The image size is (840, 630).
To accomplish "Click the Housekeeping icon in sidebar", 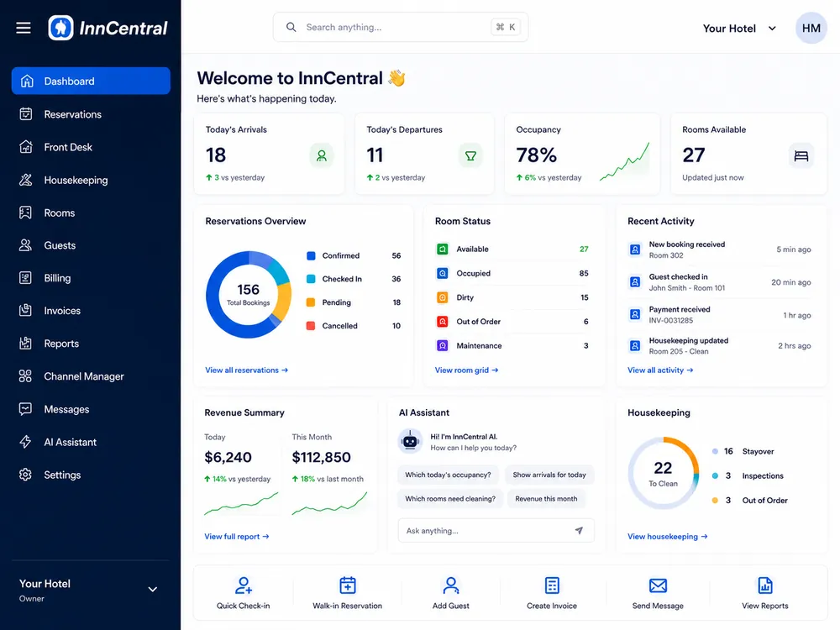I will point(26,180).
